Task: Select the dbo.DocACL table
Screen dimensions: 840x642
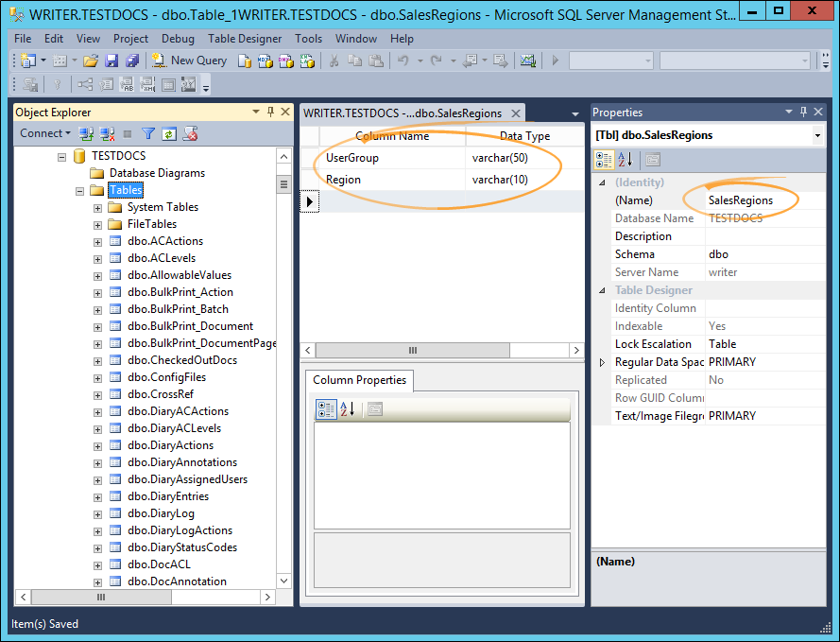Action: (x=159, y=564)
